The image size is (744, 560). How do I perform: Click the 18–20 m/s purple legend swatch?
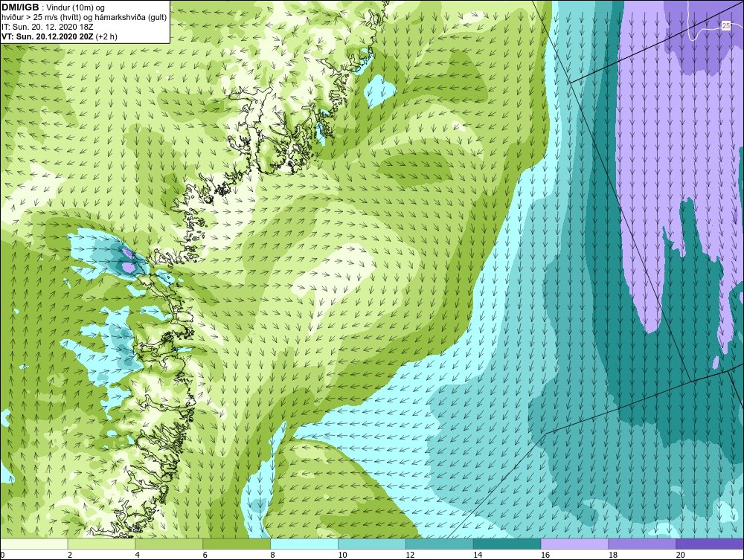click(x=643, y=544)
